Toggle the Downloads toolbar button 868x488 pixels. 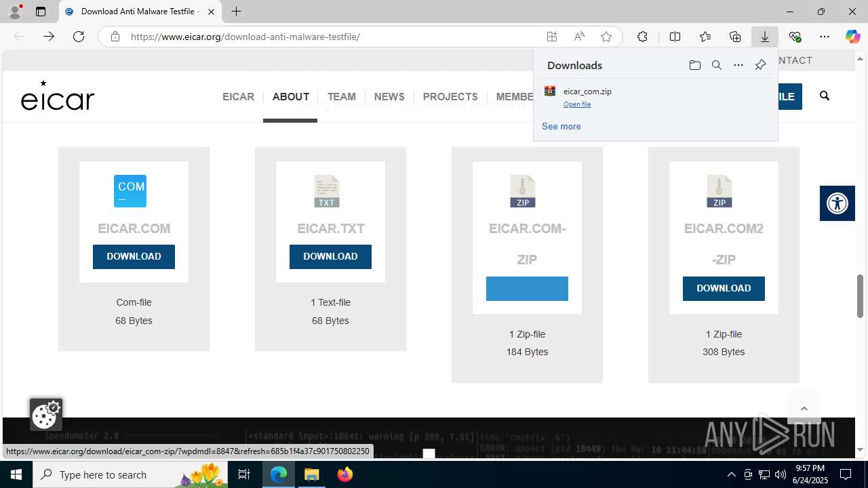[x=765, y=37]
